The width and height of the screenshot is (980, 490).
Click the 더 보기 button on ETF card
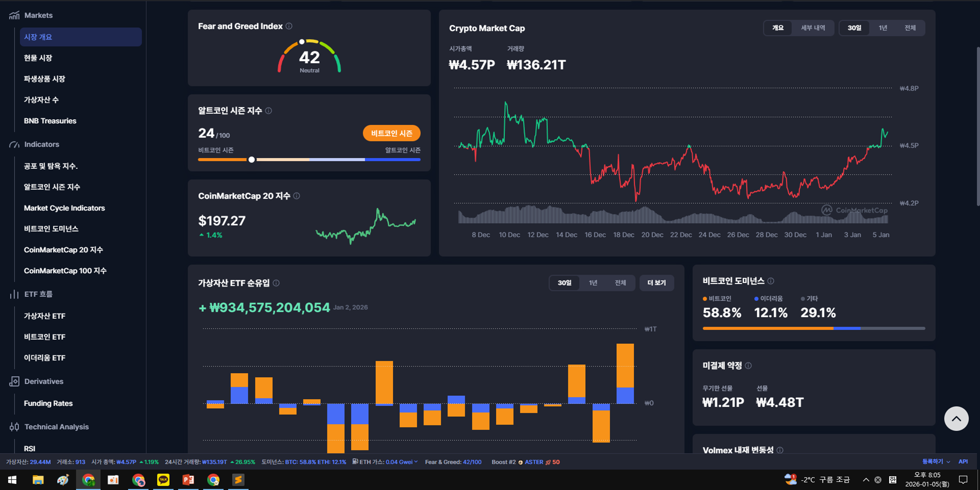[656, 283]
